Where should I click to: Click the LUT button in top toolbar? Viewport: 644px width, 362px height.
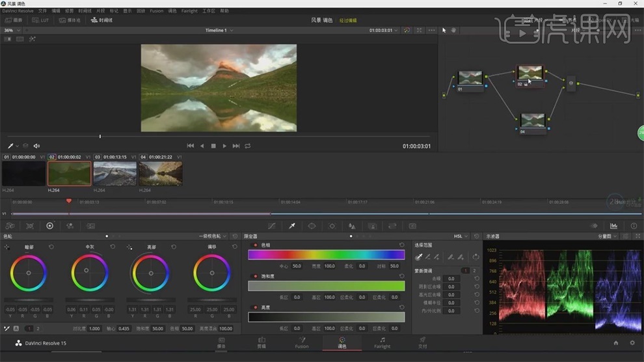pos(40,20)
